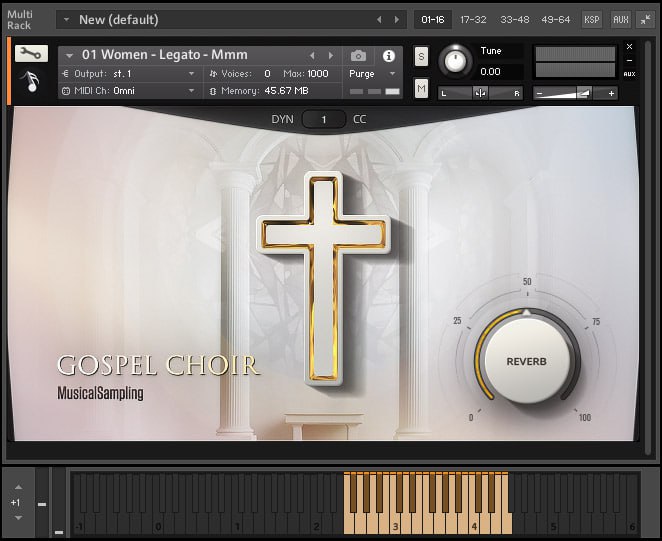Image resolution: width=662 pixels, height=541 pixels.
Task: Click the octave 4 C key on keyboard
Action: point(474,524)
